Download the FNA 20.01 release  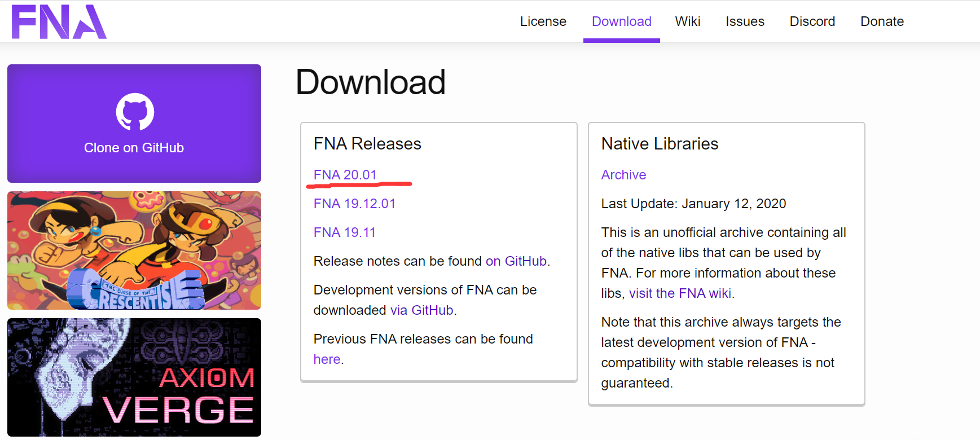(x=345, y=175)
